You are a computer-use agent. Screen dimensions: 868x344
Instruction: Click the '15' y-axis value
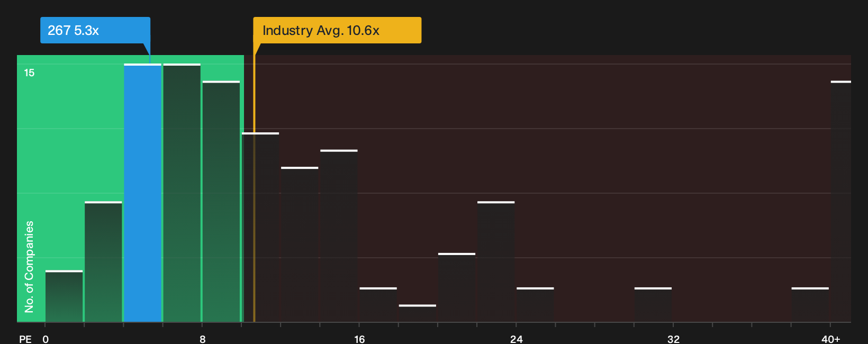[29, 73]
